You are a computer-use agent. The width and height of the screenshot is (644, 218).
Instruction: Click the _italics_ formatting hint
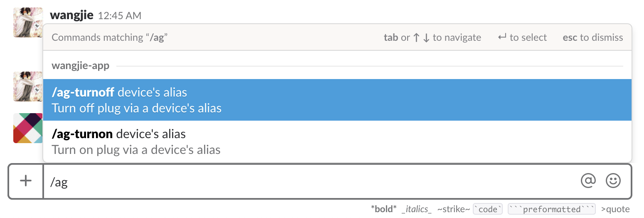[x=417, y=209]
